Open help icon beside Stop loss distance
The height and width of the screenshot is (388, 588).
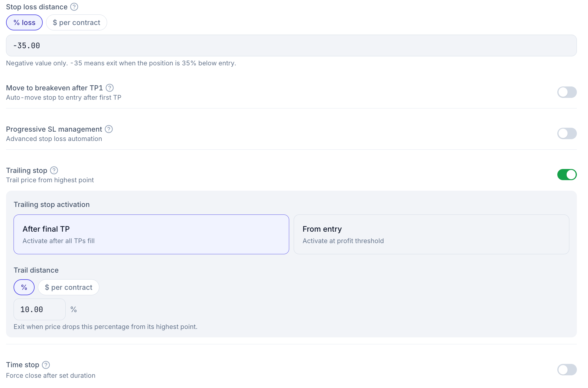pyautogui.click(x=74, y=7)
